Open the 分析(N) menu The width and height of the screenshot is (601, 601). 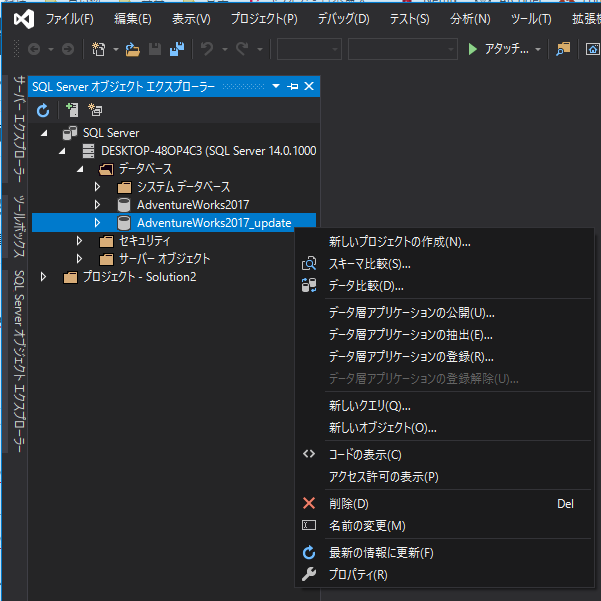click(x=470, y=19)
